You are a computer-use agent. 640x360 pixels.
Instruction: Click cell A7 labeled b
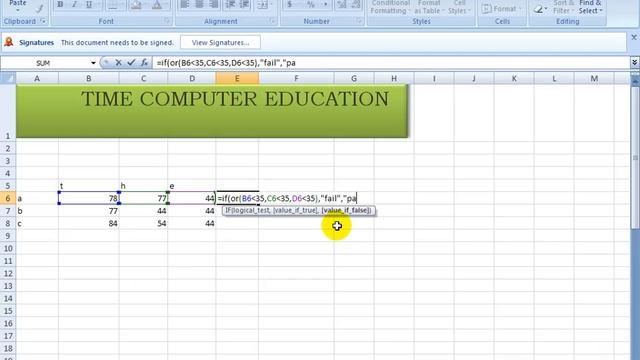[x=37, y=211]
